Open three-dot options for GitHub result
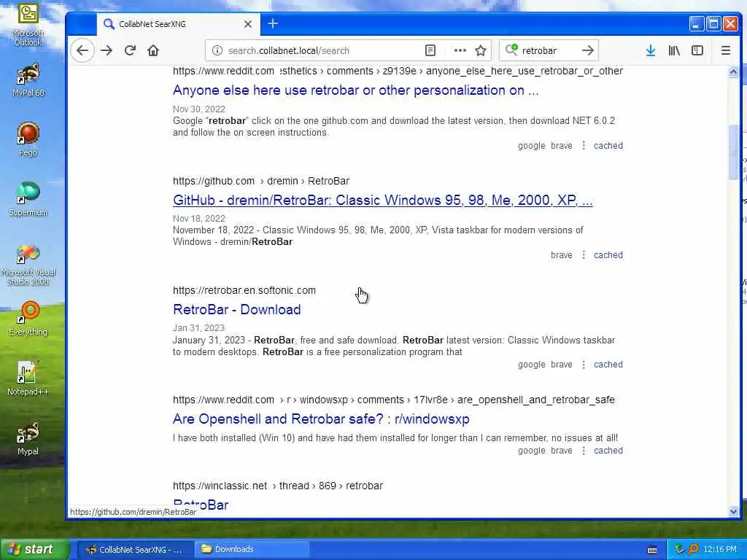Viewport: 747px width, 560px height. (x=584, y=255)
